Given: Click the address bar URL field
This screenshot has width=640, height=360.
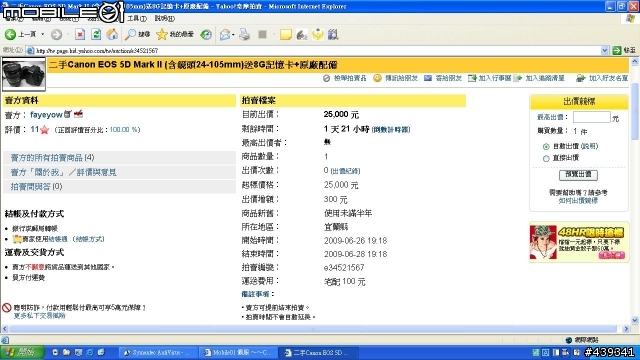Looking at the screenshot, I should [316, 51].
